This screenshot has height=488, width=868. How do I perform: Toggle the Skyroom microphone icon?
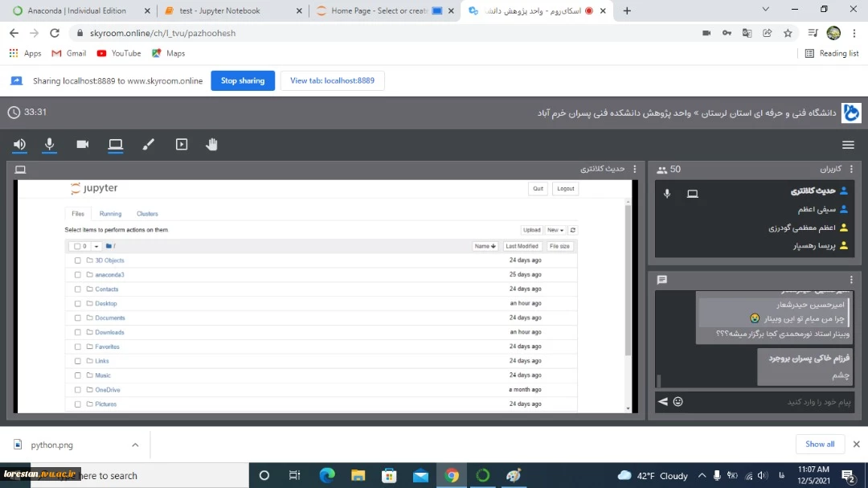[x=49, y=145]
